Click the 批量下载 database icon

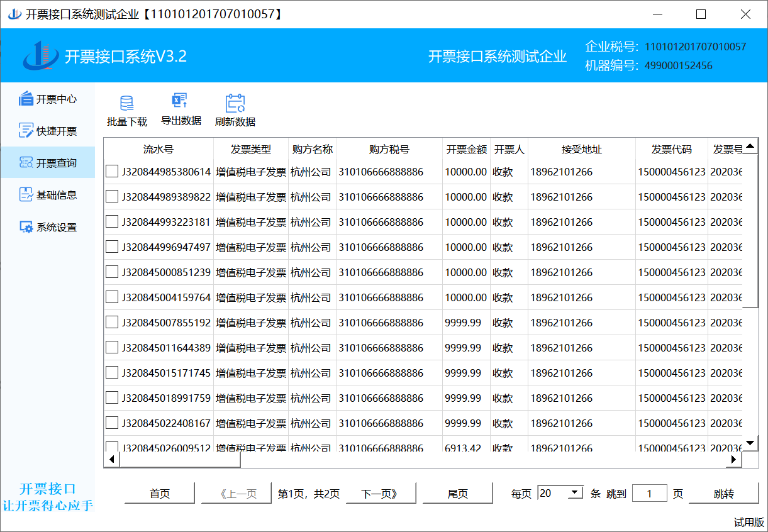tap(126, 103)
